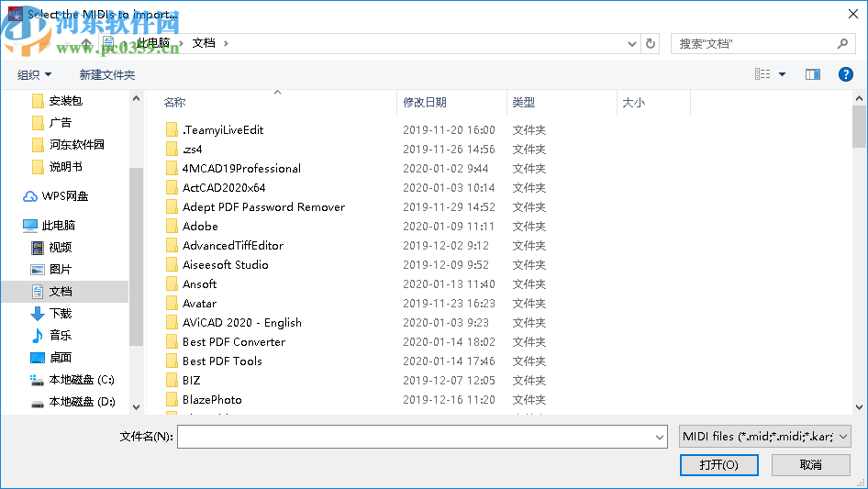
Task: Select 此电脑 in the address breadcrumb
Action: click(153, 43)
